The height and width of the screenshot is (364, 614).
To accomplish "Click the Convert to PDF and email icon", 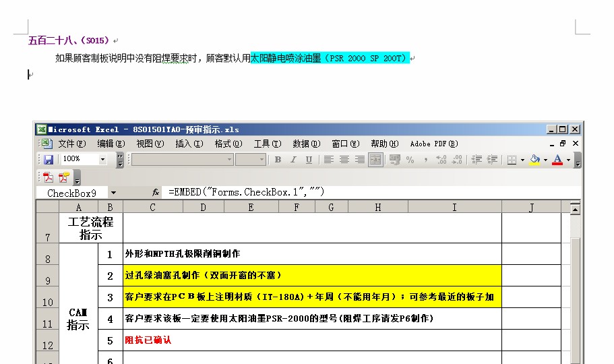I will click(64, 177).
